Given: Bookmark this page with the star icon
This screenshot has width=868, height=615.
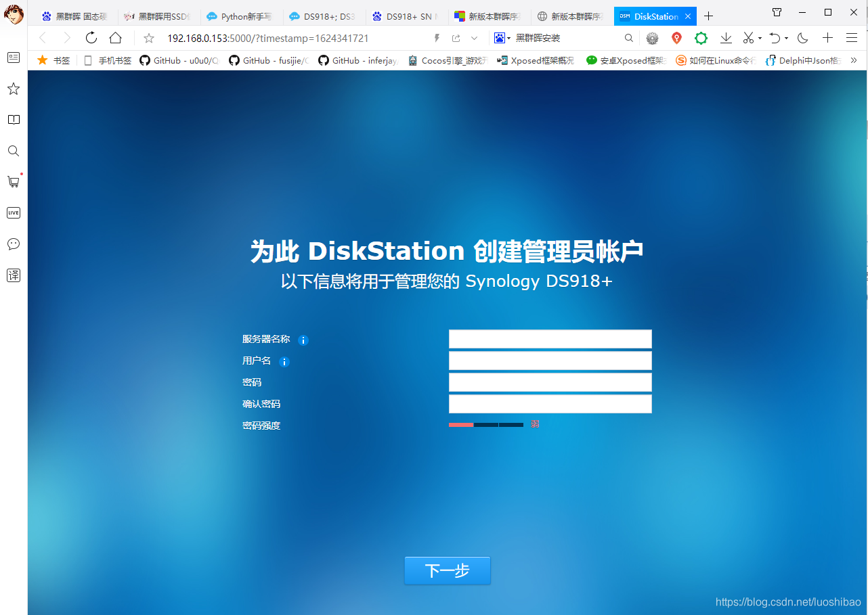Looking at the screenshot, I should (x=149, y=38).
